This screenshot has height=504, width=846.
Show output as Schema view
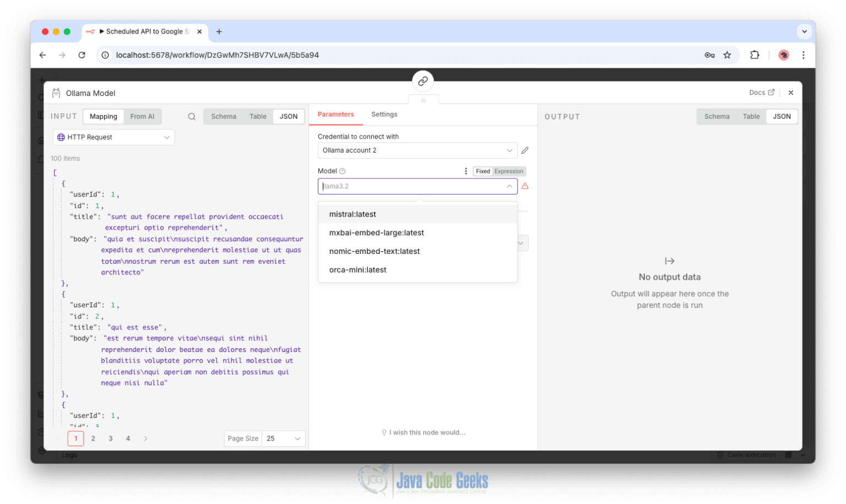717,117
